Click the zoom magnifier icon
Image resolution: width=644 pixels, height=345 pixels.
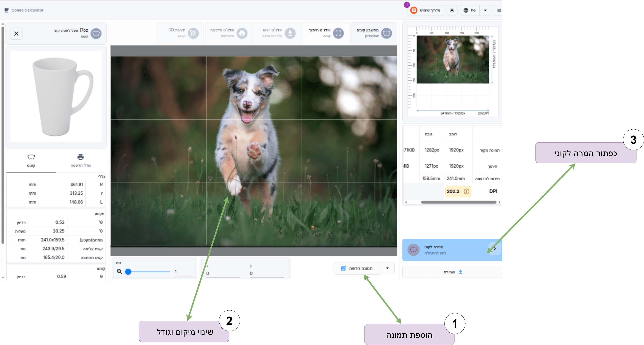[x=119, y=272]
